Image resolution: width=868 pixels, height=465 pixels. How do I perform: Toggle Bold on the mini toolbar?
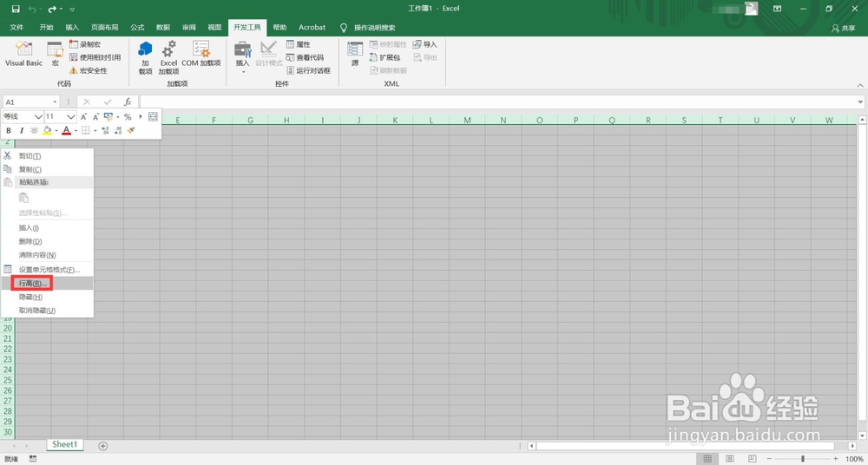[x=9, y=131]
